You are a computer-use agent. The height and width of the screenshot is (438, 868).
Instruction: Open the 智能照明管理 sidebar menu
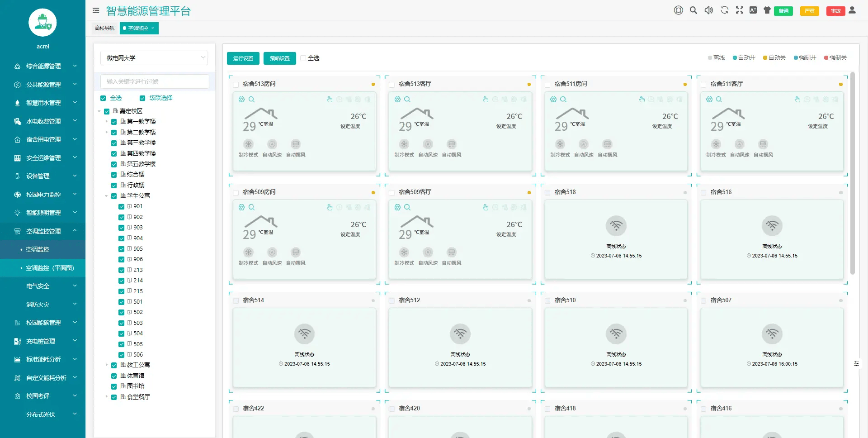click(x=42, y=213)
